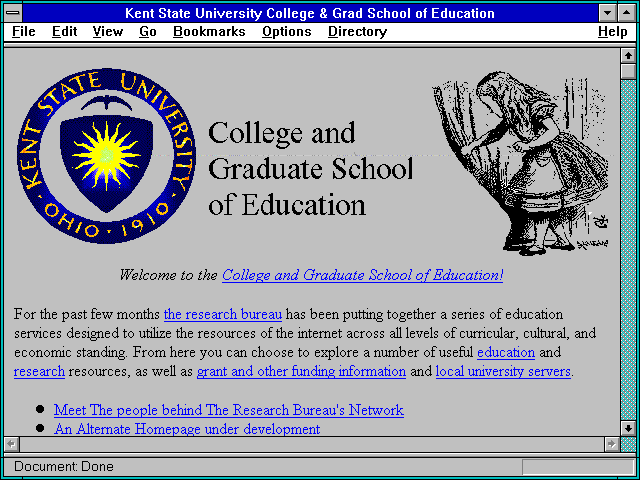This screenshot has width=640, height=480.
Task: Open the Directory menu
Action: (357, 31)
